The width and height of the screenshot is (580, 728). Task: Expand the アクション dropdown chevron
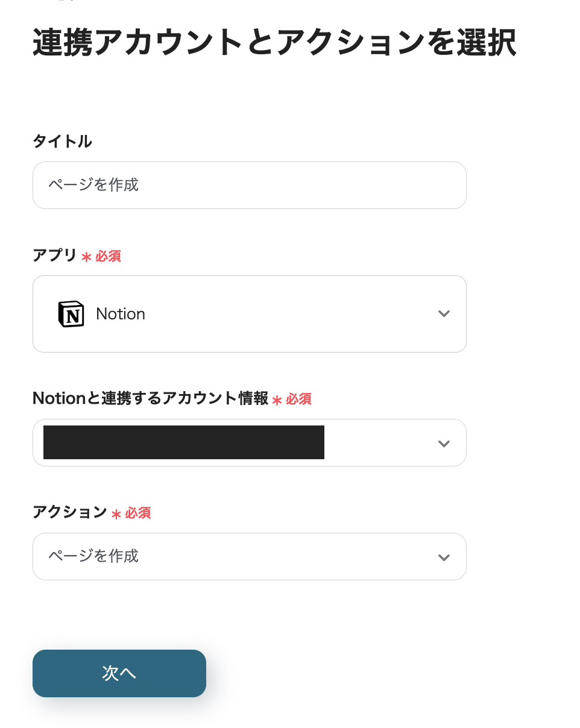[444, 557]
